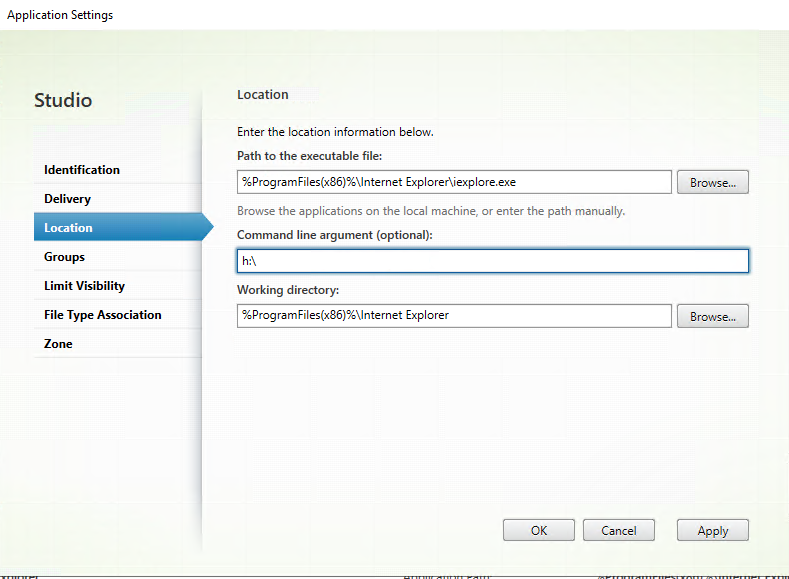The height and width of the screenshot is (579, 789).
Task: Open the Identification settings page
Action: (82, 170)
